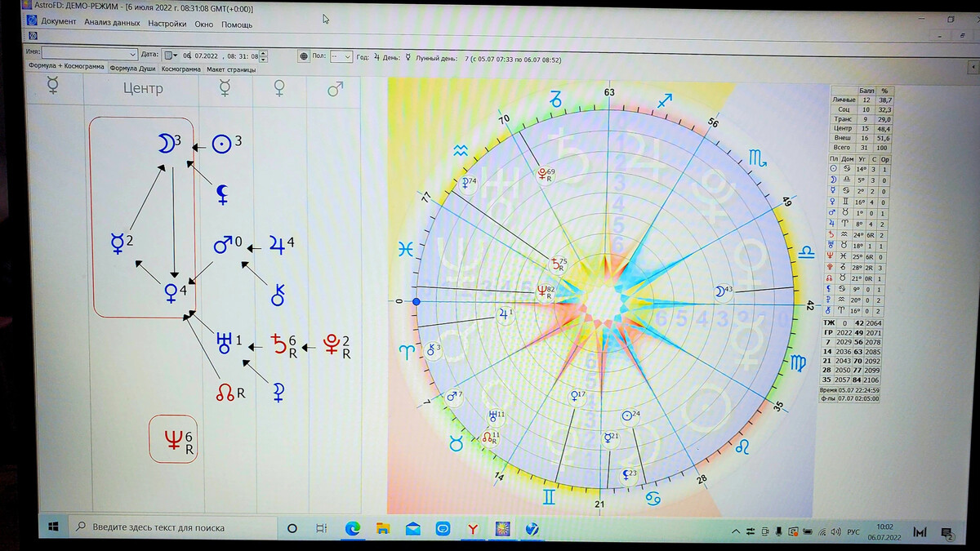980x551 pixels.
Task: Show hidden system tray icons
Action: coord(734,532)
